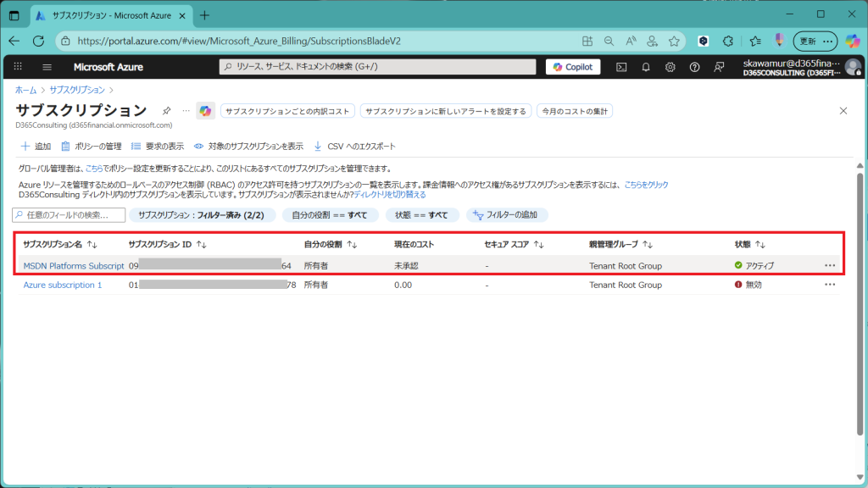Image resolution: width=868 pixels, height=488 pixels.
Task: Open the MSDN Platforms subscription link
Action: click(74, 265)
